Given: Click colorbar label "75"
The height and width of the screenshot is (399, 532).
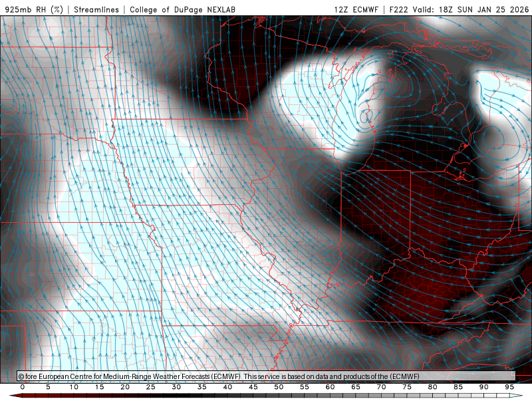Looking at the screenshot, I should (x=407, y=387).
